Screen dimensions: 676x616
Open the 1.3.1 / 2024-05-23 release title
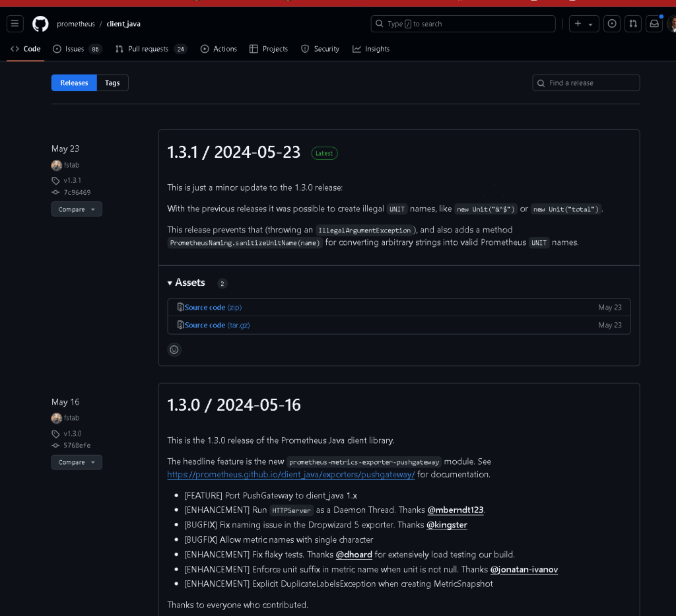tap(234, 152)
